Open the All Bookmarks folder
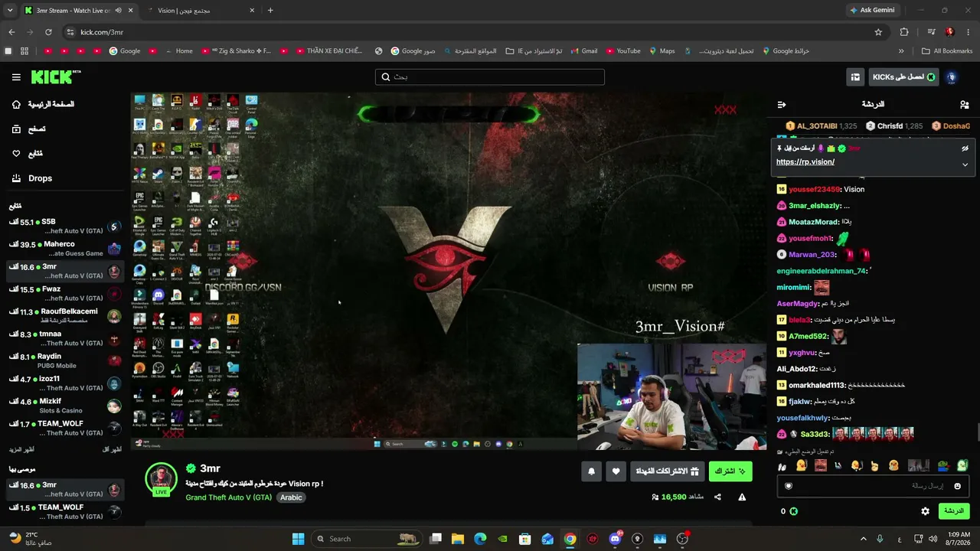Viewport: 980px width, 551px height. click(947, 51)
